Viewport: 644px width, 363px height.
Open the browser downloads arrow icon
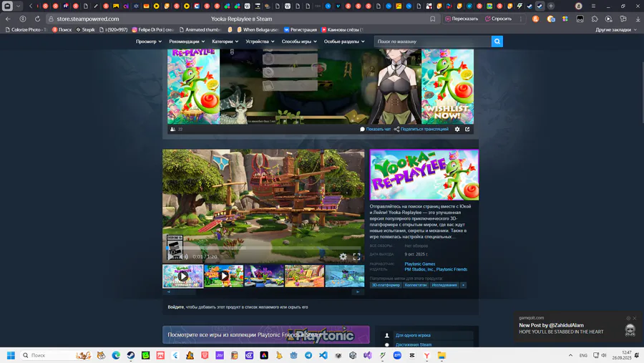[638, 19]
